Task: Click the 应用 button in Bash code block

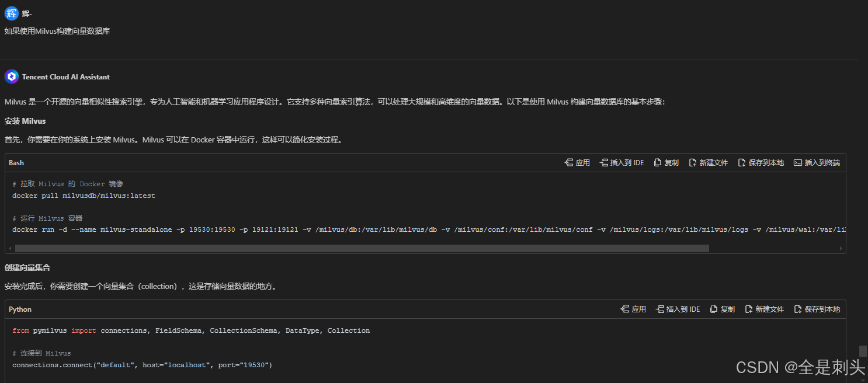Action: click(577, 163)
